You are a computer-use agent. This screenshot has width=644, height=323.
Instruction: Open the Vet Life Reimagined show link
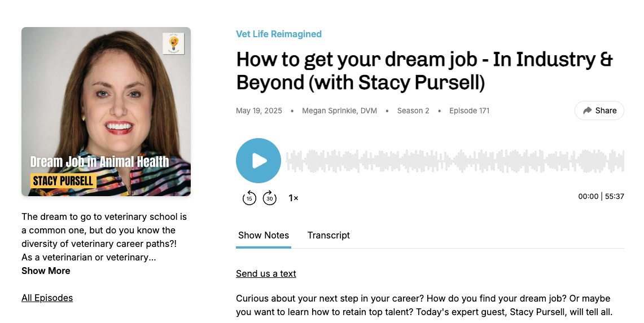click(x=279, y=34)
